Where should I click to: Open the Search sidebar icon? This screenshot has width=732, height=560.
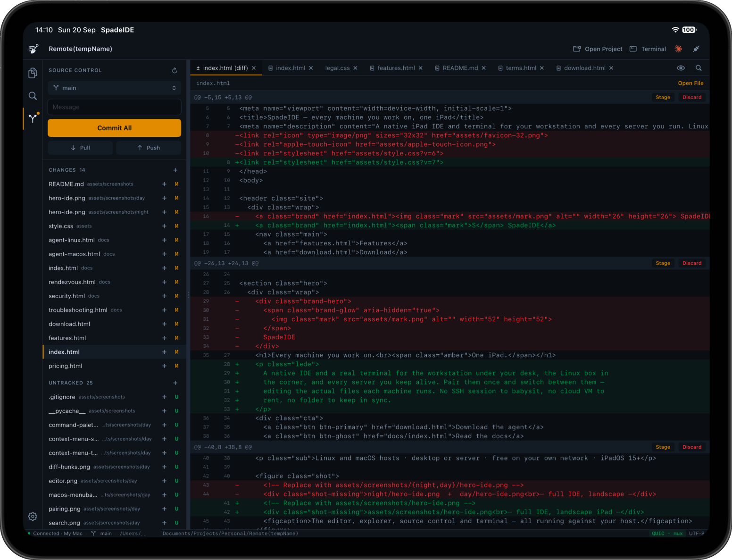click(33, 96)
